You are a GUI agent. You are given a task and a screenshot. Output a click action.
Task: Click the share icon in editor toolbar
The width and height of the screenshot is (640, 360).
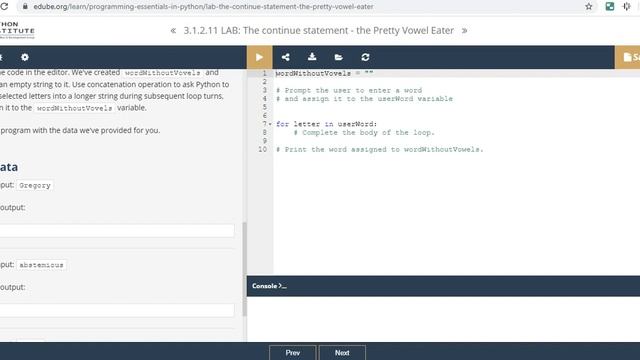286,57
